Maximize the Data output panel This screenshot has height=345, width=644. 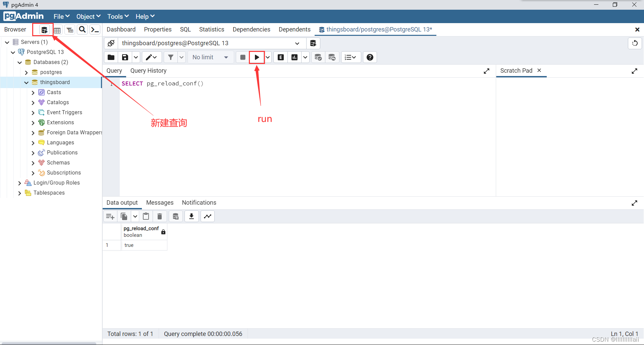tap(635, 203)
